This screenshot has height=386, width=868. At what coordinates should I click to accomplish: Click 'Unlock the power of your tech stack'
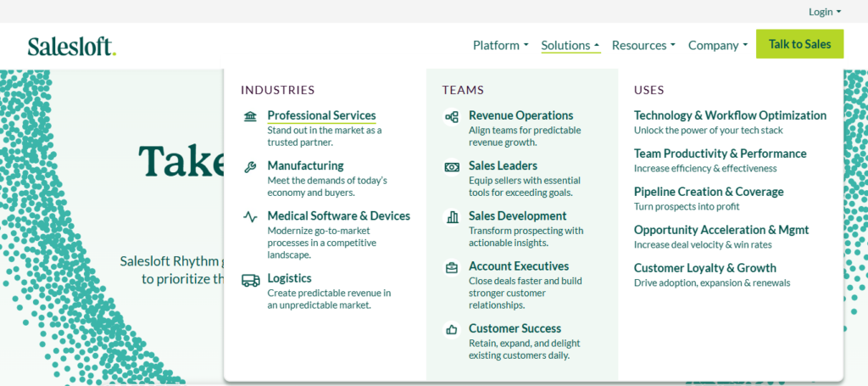pos(709,131)
